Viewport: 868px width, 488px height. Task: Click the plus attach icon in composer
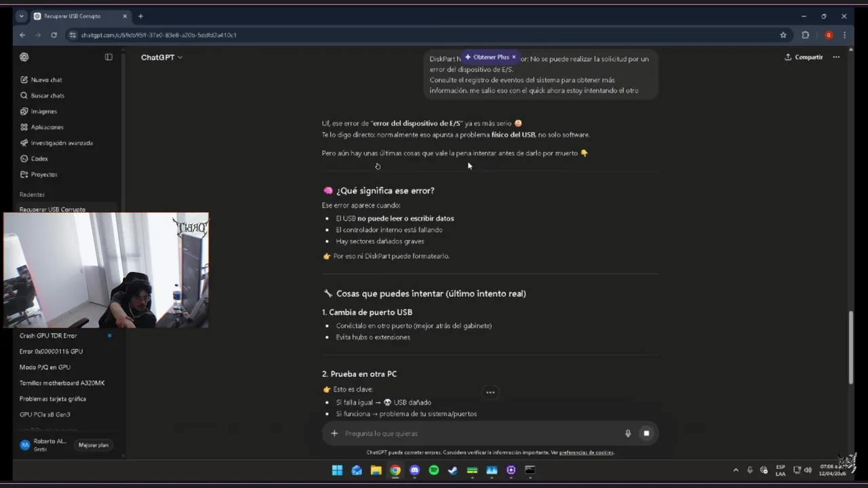pos(334,433)
